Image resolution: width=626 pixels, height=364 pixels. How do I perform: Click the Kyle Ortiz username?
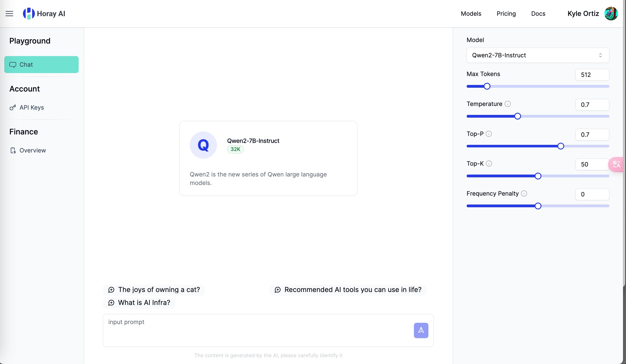pos(583,14)
